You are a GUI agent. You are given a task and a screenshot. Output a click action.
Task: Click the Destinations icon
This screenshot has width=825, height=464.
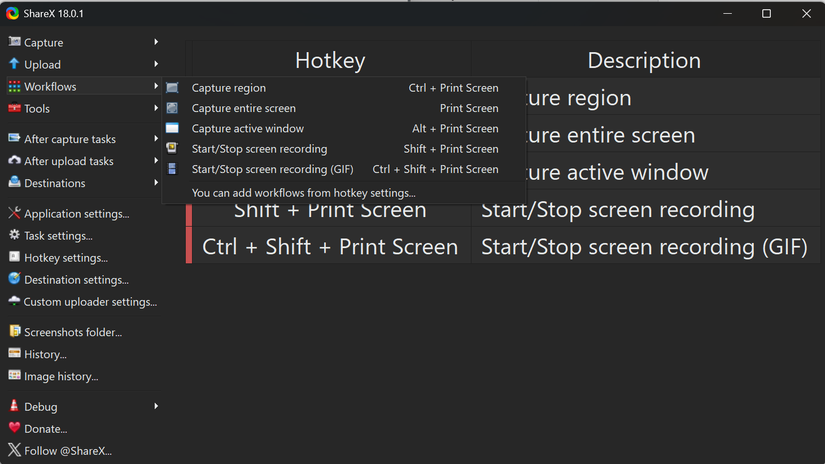click(14, 182)
